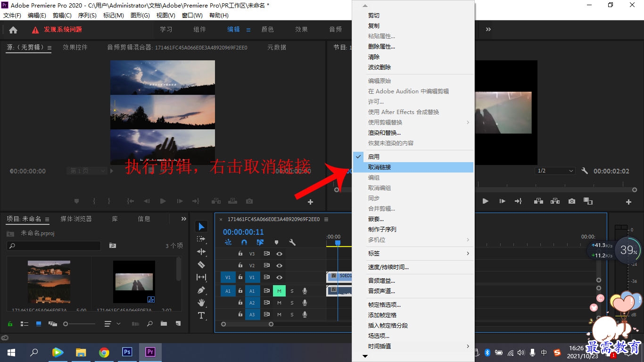This screenshot has width=644, height=362.
Task: Toggle V3 track output eye
Action: [279, 254]
